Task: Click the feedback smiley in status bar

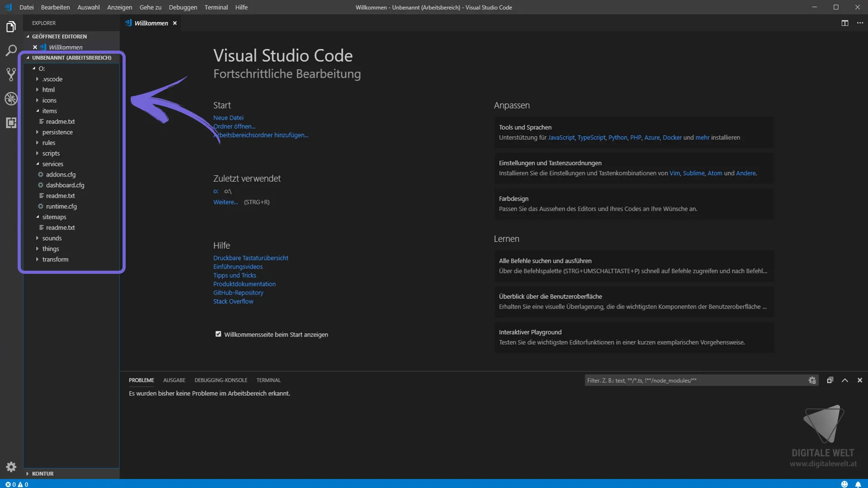Action: [x=844, y=484]
